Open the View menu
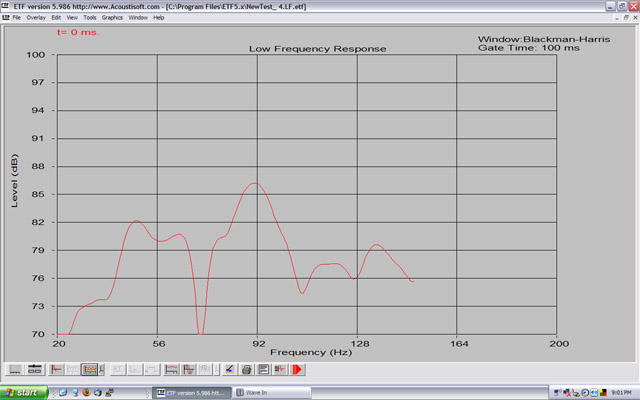 (x=72, y=18)
